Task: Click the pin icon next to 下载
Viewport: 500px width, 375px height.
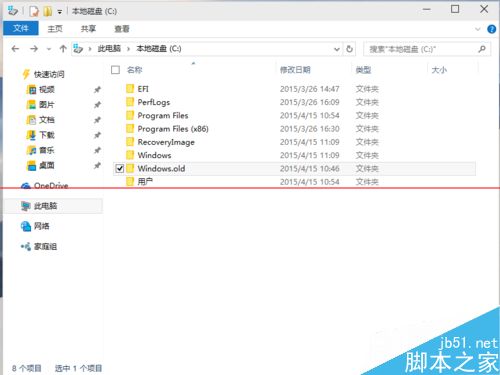Action: [97, 135]
